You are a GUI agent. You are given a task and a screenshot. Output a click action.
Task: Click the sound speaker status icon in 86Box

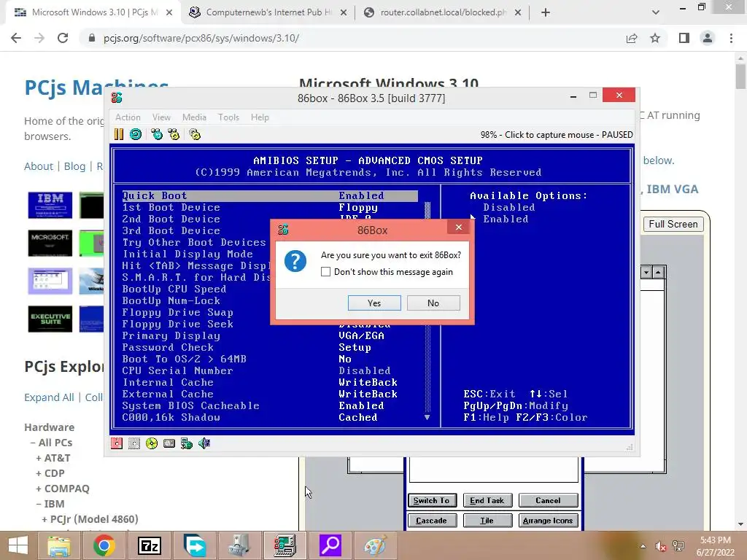204,443
